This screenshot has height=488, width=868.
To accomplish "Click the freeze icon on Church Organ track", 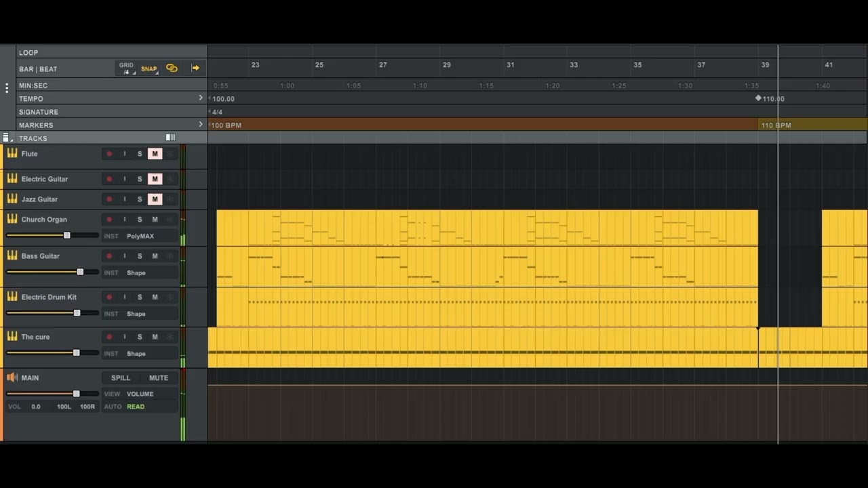I will [170, 220].
